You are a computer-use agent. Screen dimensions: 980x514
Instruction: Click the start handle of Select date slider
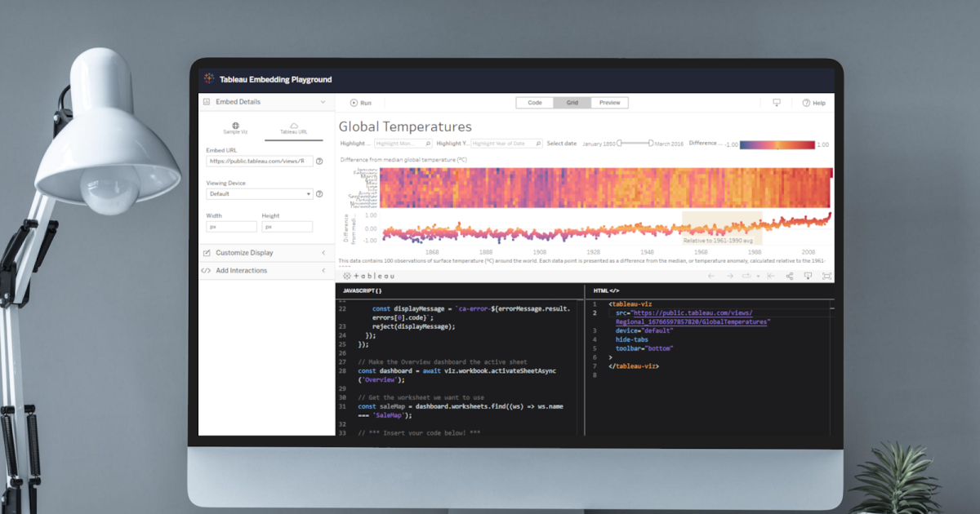click(620, 144)
